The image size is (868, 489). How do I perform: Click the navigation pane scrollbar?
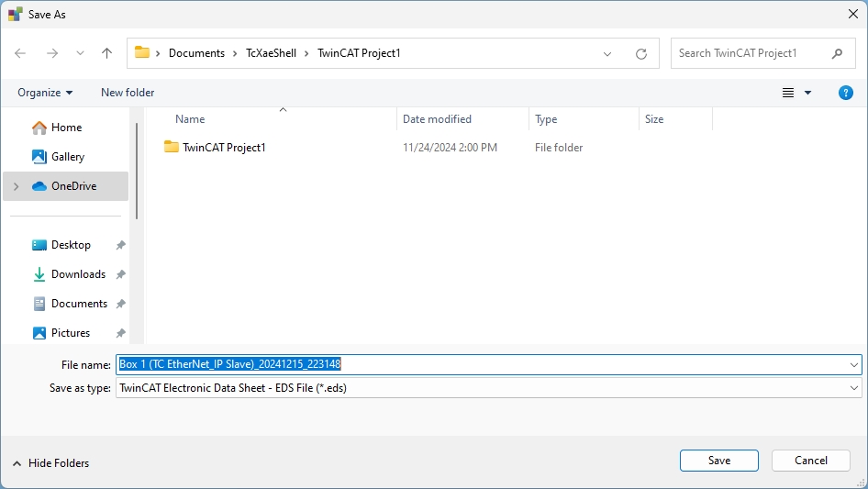137,171
